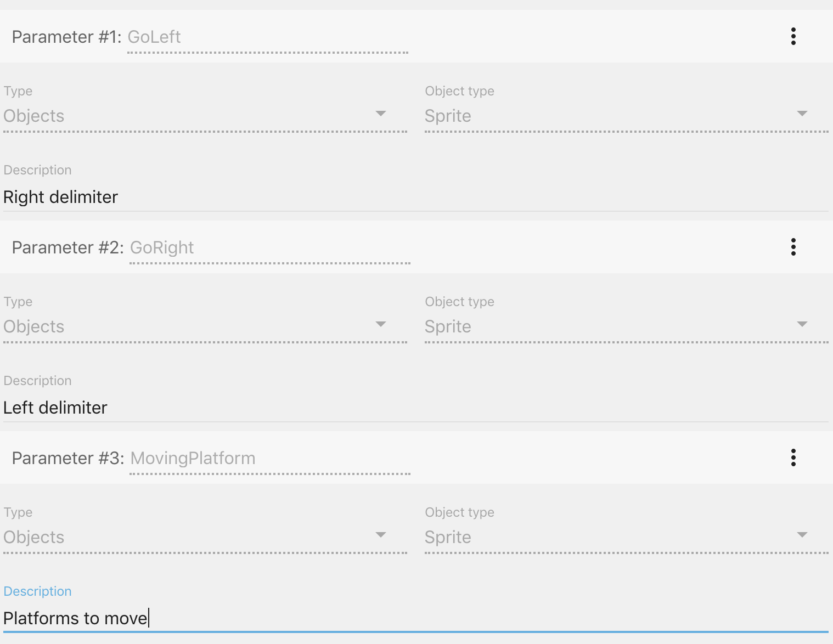Open Object type dropdown for GoRight parameter
The image size is (833, 644).
pos(626,326)
